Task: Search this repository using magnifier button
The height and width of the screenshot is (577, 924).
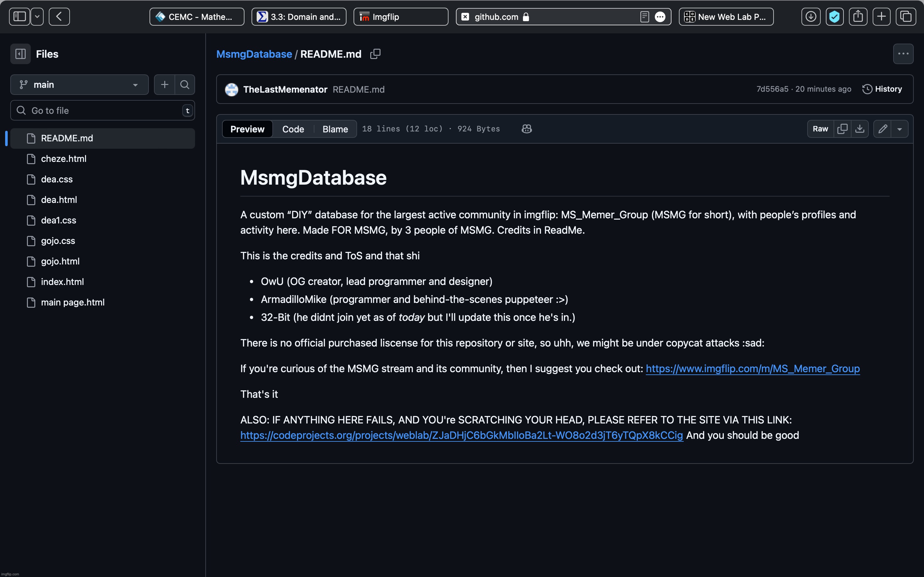Action: 185,85
